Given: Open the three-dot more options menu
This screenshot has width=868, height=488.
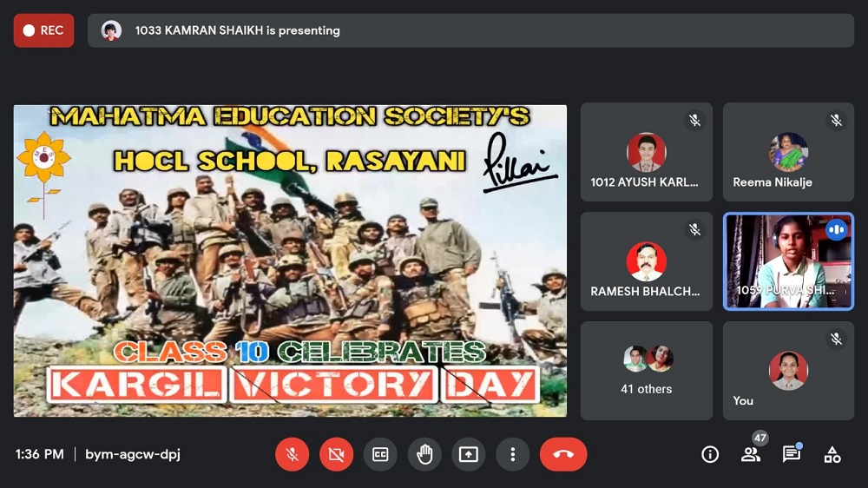Looking at the screenshot, I should click(513, 454).
